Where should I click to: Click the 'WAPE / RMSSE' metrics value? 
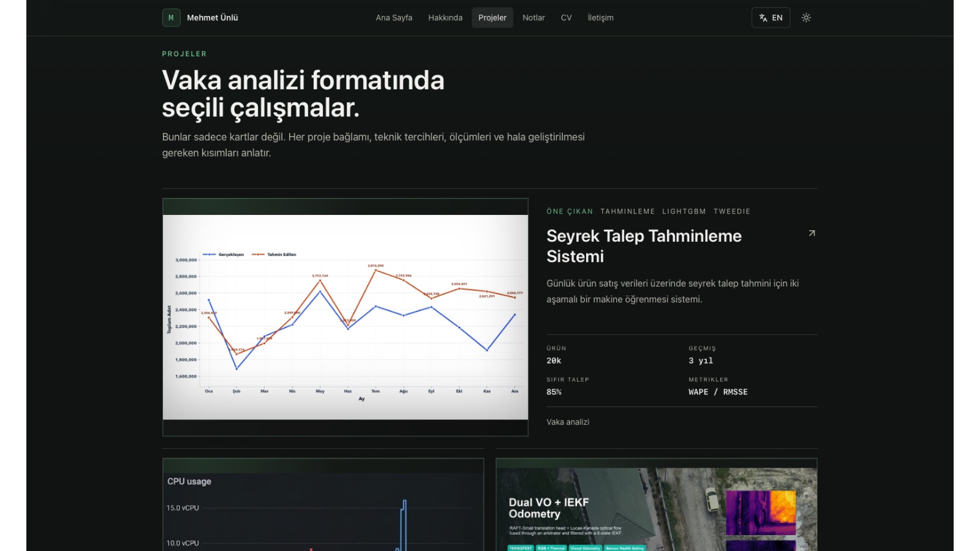click(x=718, y=392)
